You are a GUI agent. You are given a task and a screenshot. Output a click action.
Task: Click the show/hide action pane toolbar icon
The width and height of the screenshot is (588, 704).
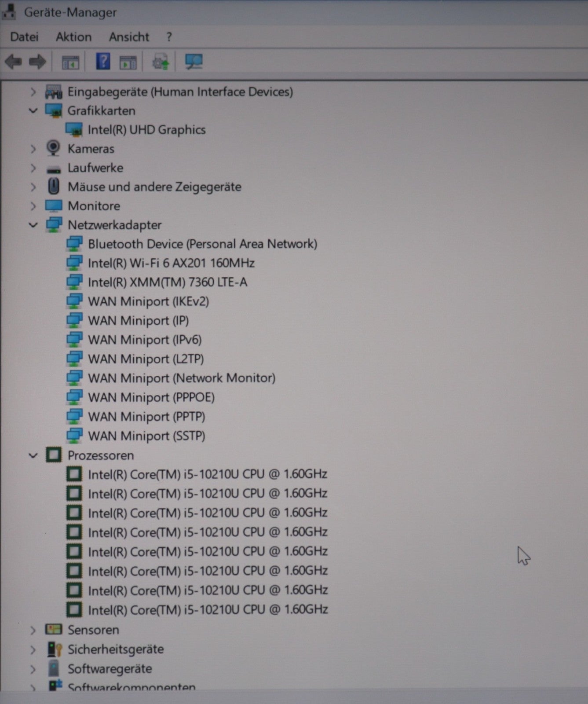pyautogui.click(x=128, y=62)
